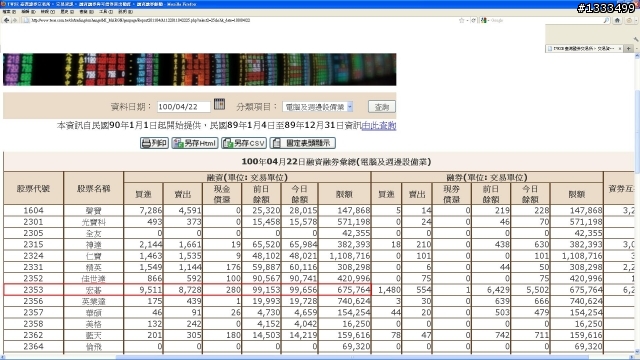Image resolution: width=640 pixels, height=360 pixels.
Task: Open the 工具 menu
Action: pyautogui.click(x=106, y=12)
